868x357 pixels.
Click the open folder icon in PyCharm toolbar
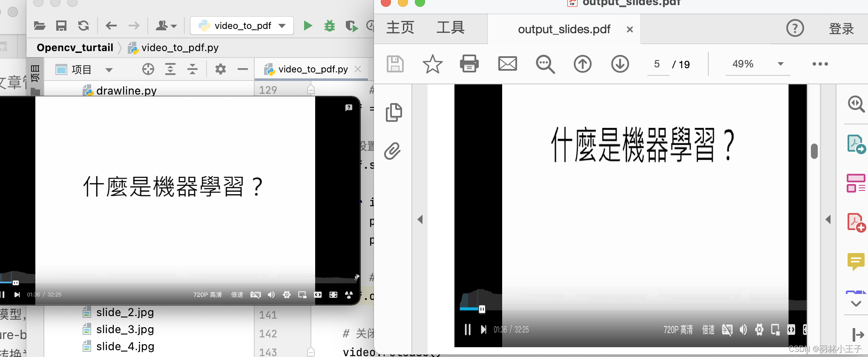click(40, 26)
